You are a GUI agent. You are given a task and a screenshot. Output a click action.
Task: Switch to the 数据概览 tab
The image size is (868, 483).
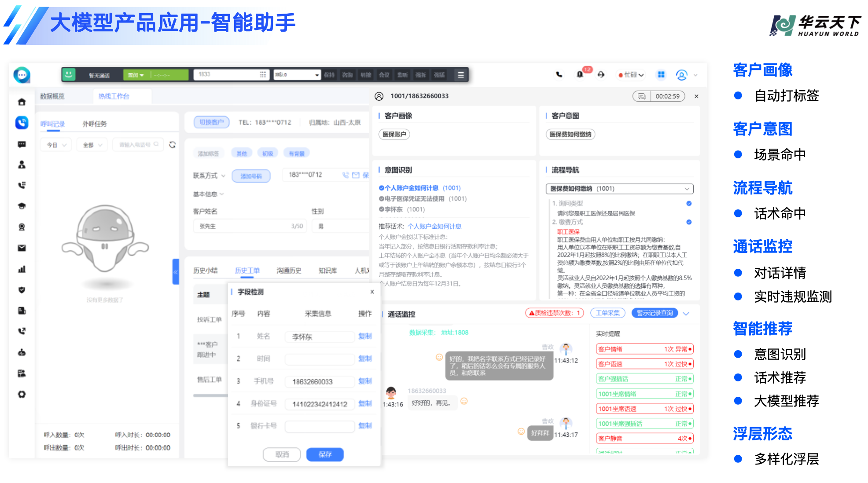point(52,96)
